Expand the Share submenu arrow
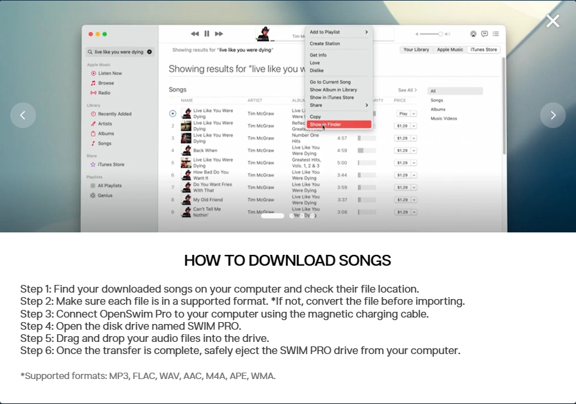Viewport: 576px width, 404px height. click(x=367, y=105)
